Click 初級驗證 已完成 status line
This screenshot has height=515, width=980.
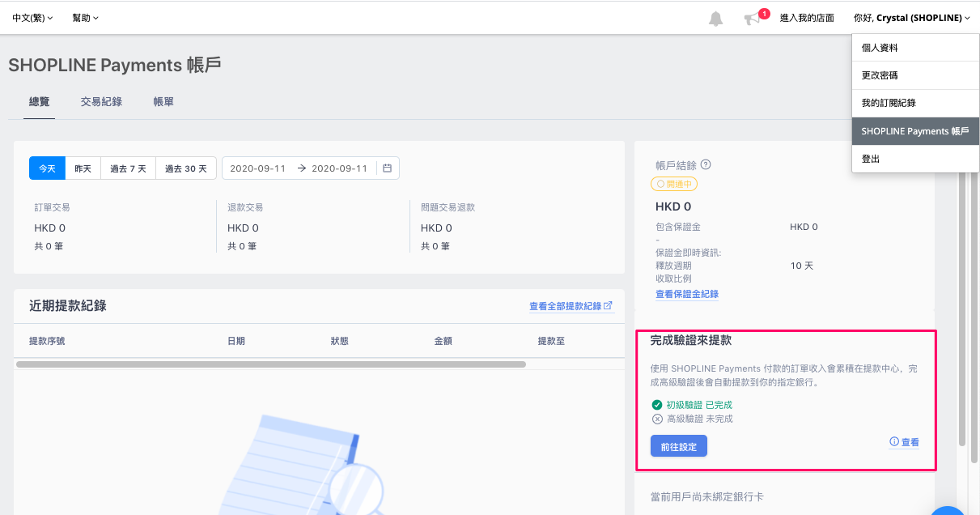tap(692, 405)
